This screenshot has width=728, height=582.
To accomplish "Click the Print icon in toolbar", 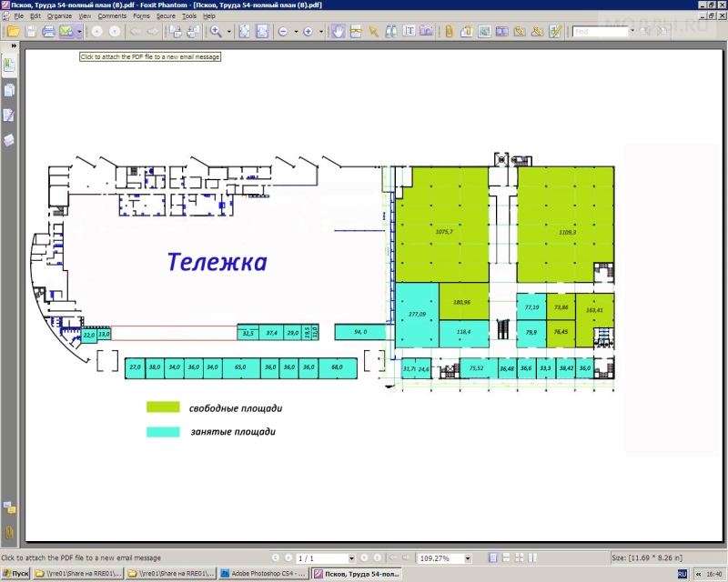I will pyautogui.click(x=49, y=31).
